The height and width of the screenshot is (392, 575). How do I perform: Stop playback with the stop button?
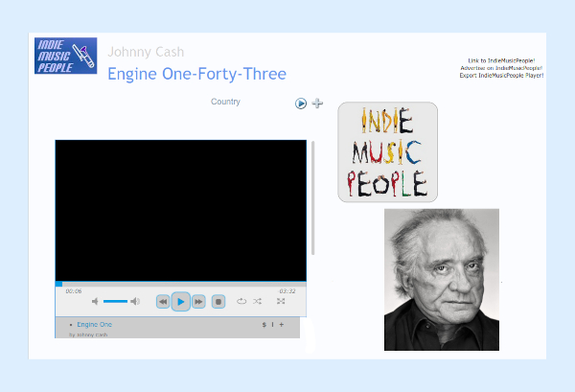(218, 302)
